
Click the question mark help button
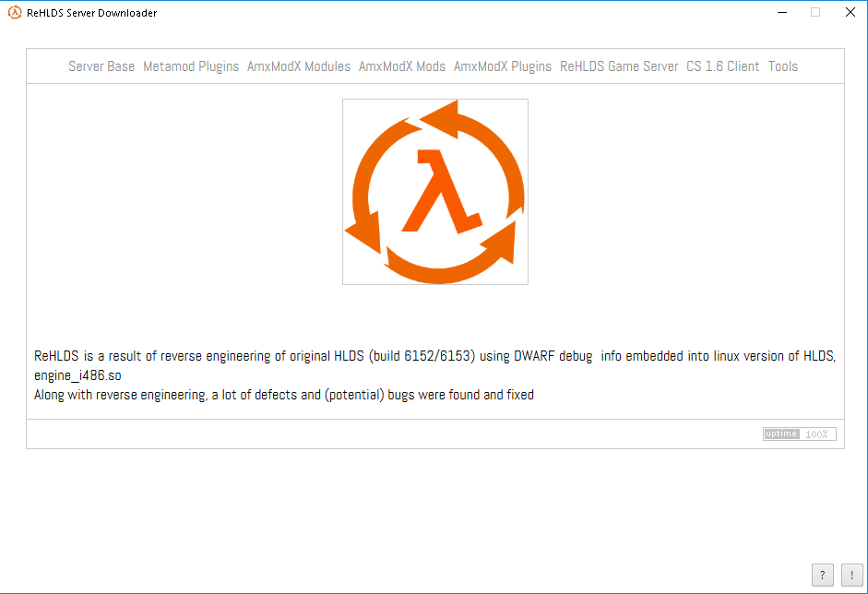[823, 576]
